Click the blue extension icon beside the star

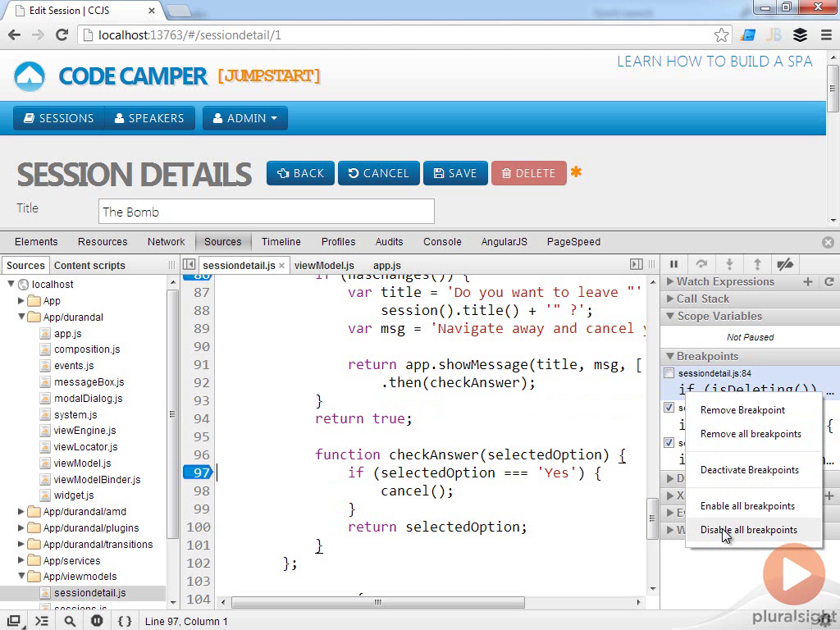748,35
